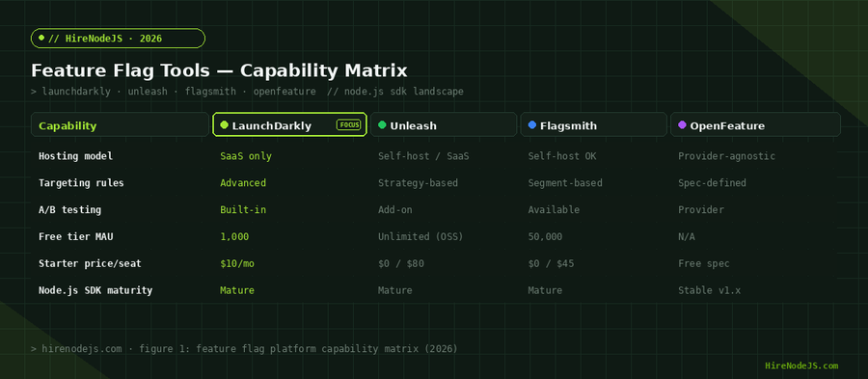The image size is (868, 379).
Task: Click the Targeting rules row label
Action: (x=81, y=182)
